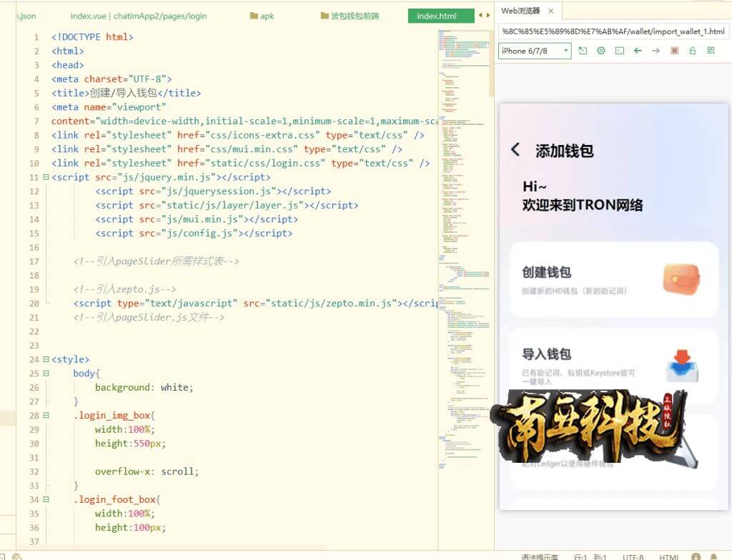Click UTF-8 encoding in status bar
The width and height of the screenshot is (732, 560).
point(633,556)
